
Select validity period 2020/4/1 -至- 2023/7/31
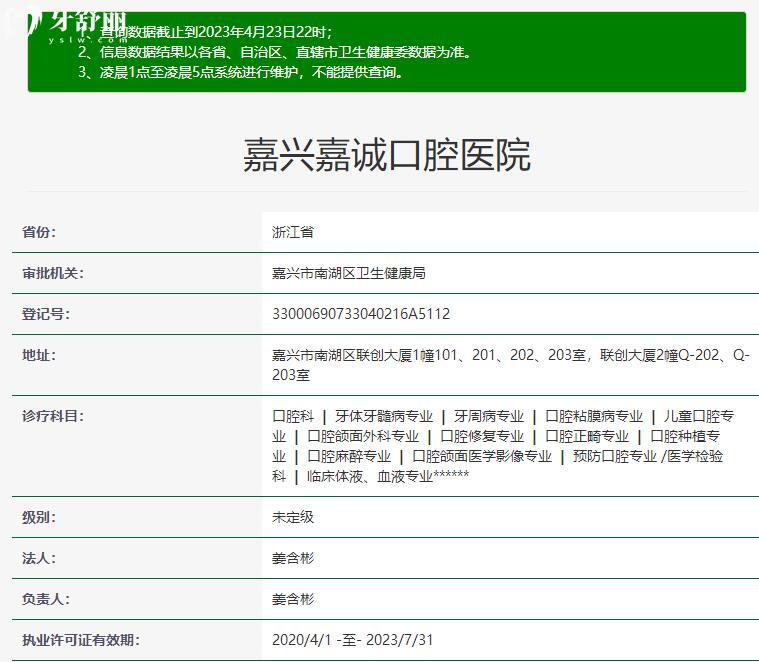tap(352, 640)
